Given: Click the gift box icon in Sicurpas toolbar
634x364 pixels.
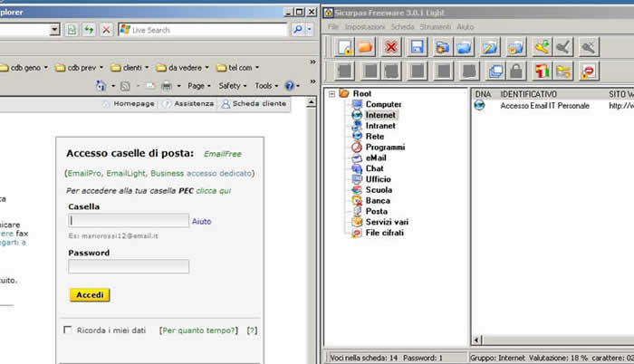Looking at the screenshot, I should pos(542,71).
